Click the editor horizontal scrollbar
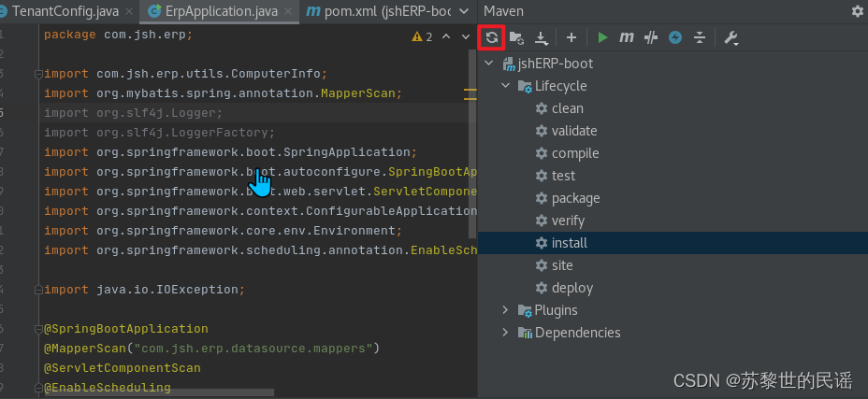The image size is (868, 399). coord(159,392)
